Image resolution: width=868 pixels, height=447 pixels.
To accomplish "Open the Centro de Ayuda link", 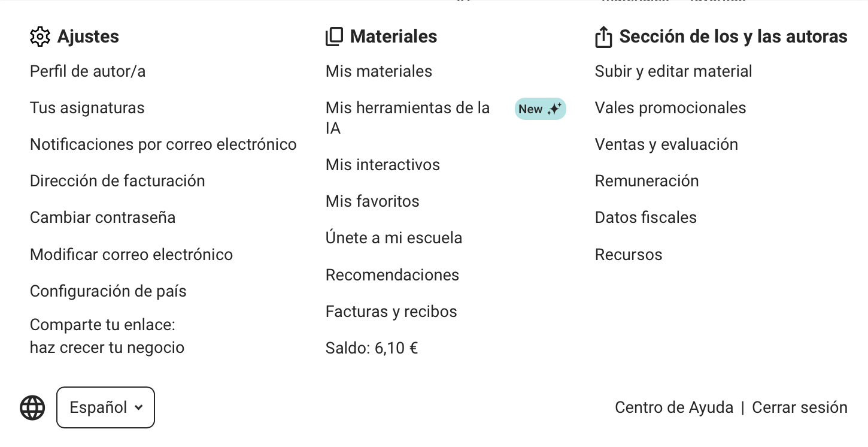I will coord(673,407).
